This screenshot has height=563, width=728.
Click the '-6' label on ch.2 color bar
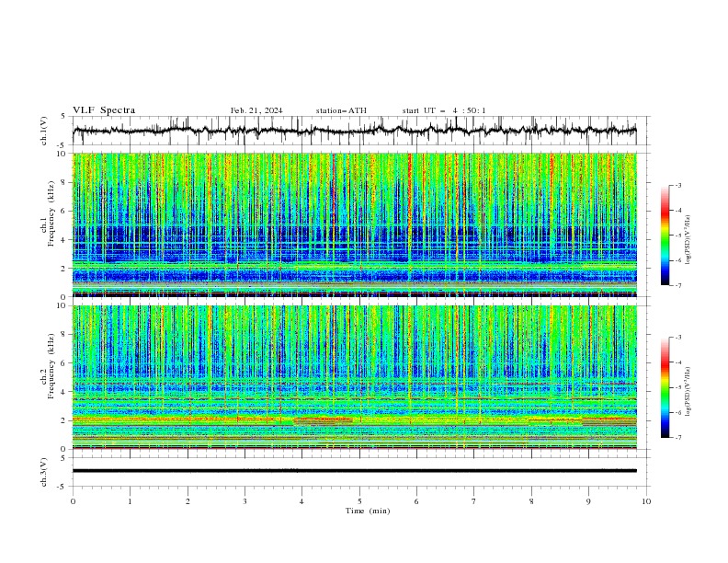pyautogui.click(x=678, y=412)
